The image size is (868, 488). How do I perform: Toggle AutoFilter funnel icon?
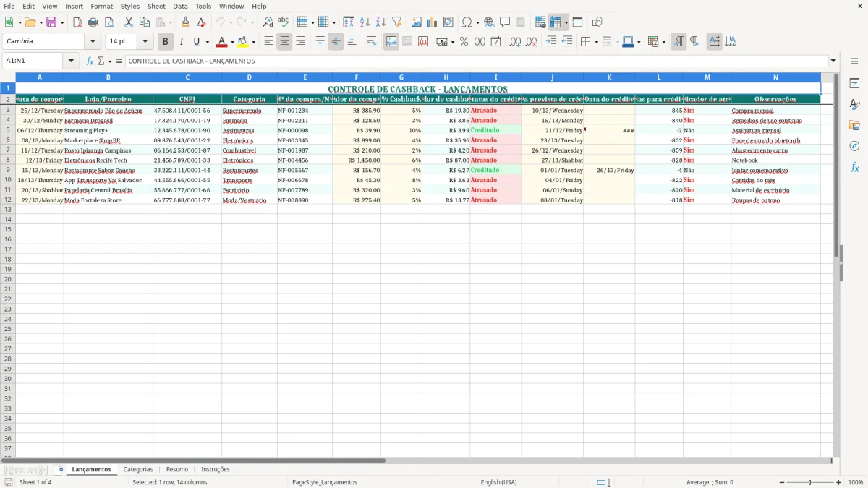click(397, 22)
